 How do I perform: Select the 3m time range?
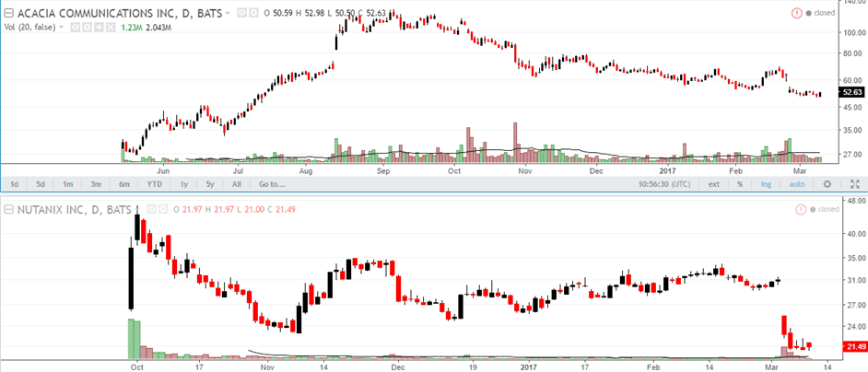[96, 184]
